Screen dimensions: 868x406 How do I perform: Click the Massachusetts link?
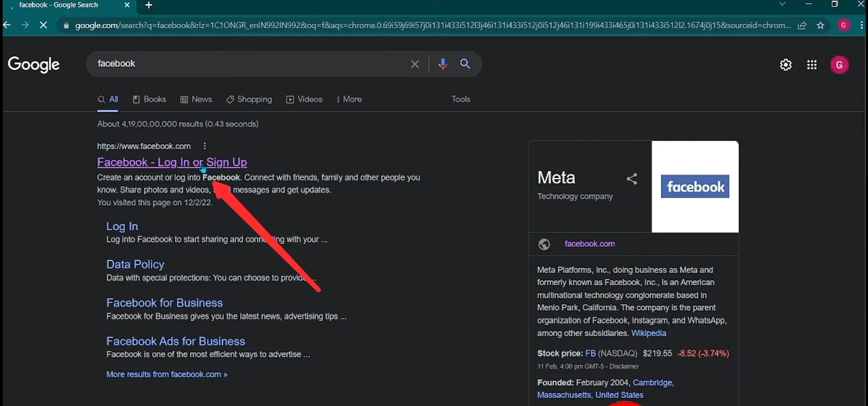click(564, 395)
